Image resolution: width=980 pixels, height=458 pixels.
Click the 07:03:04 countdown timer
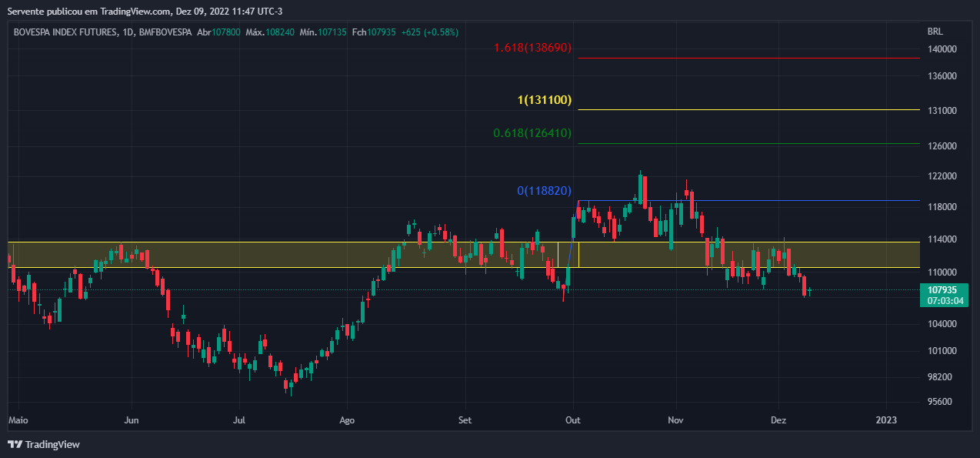[946, 301]
